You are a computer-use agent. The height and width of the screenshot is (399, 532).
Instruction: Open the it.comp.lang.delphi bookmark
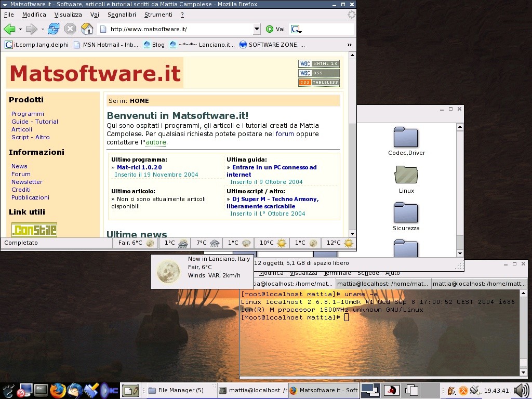click(37, 45)
